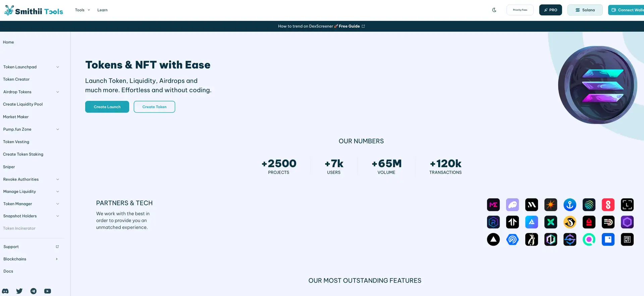The image size is (644, 296).
Task: Open the Tools dropdown menu
Action: point(82,10)
